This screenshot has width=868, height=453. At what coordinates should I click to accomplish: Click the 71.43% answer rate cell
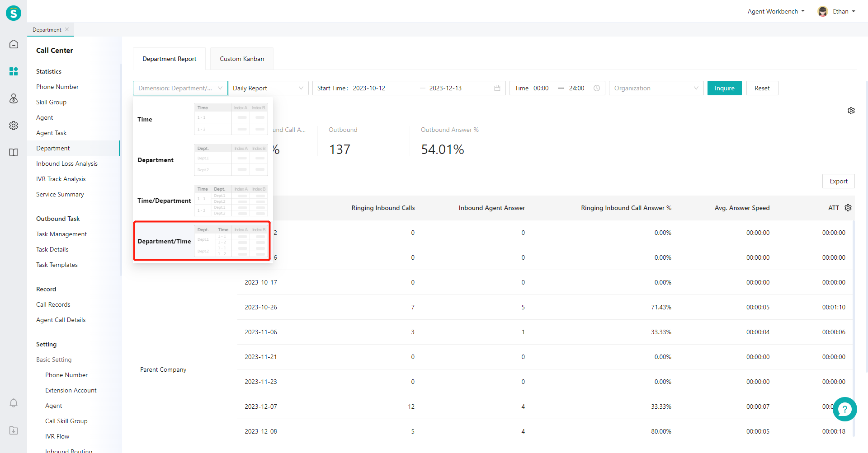pyautogui.click(x=661, y=307)
